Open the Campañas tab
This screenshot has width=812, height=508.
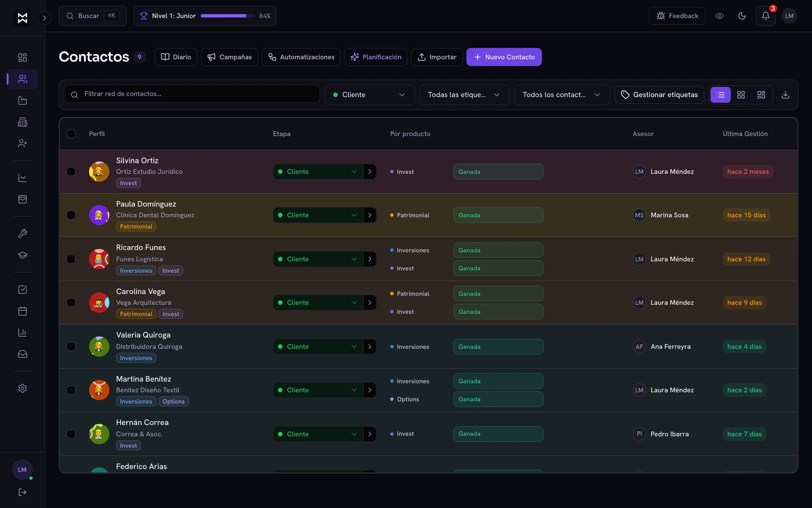[229, 57]
